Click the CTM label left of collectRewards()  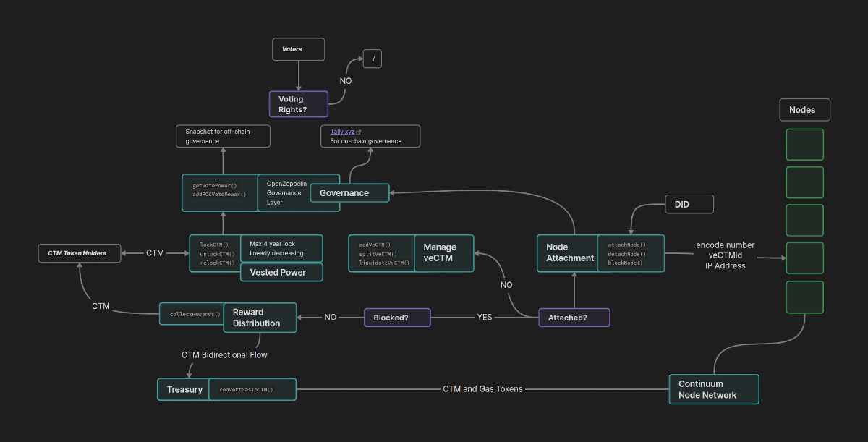pyautogui.click(x=101, y=306)
